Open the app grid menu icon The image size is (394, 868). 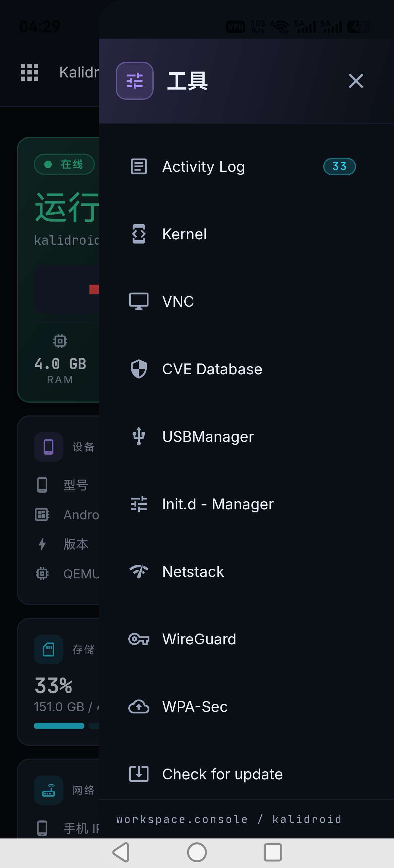[30, 72]
